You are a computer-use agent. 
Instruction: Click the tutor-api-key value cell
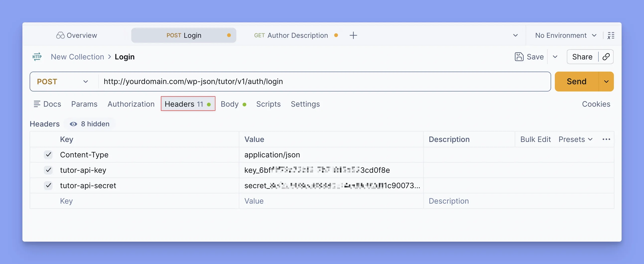click(x=331, y=170)
